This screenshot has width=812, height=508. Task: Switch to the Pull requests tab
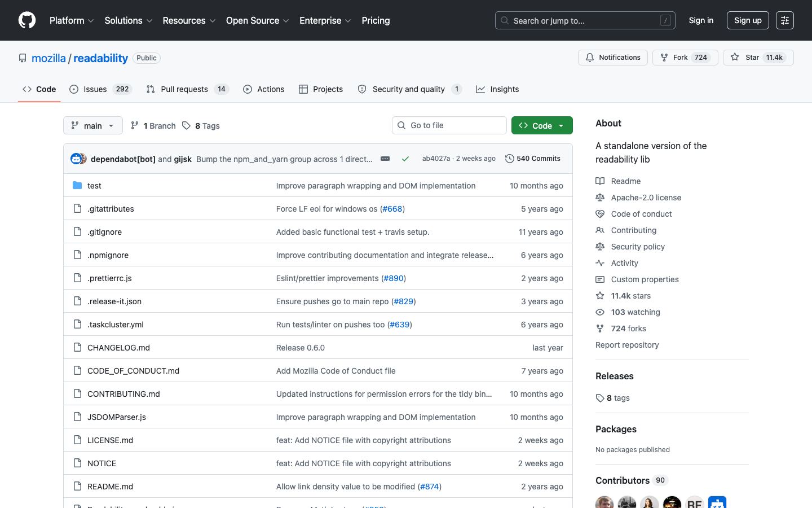tap(188, 89)
